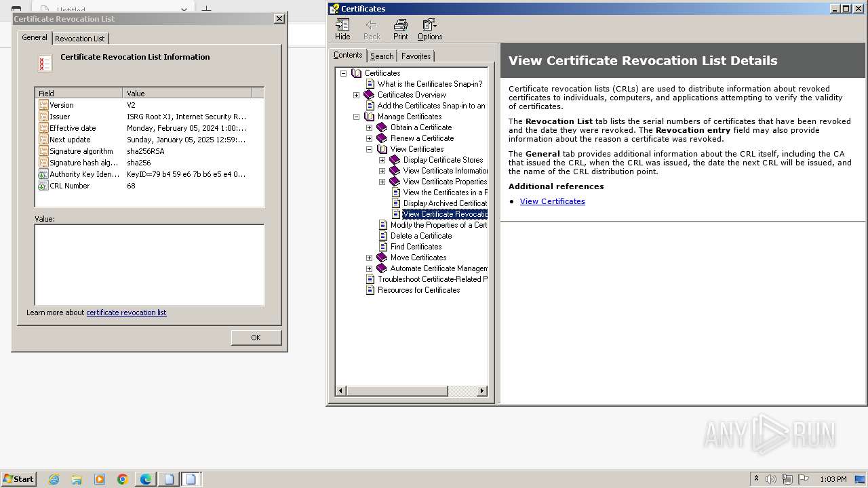Click the Action Center flag icon
Image resolution: width=868 pixels, height=488 pixels.
[x=803, y=479]
